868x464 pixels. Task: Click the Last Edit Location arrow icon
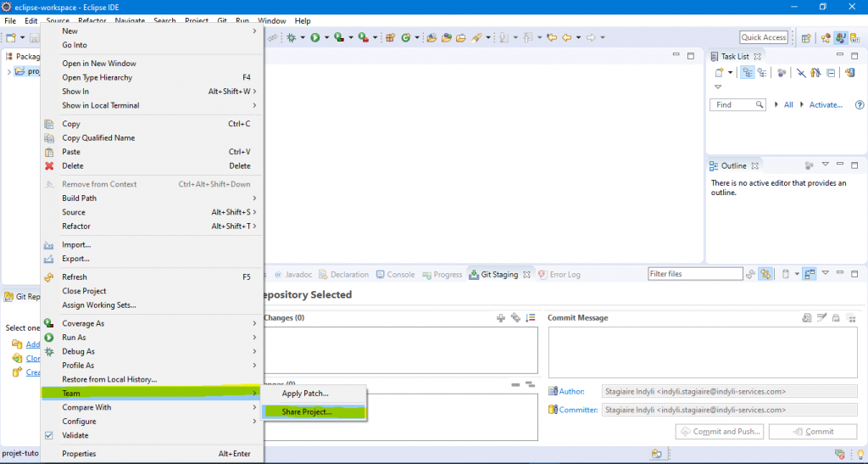click(551, 37)
